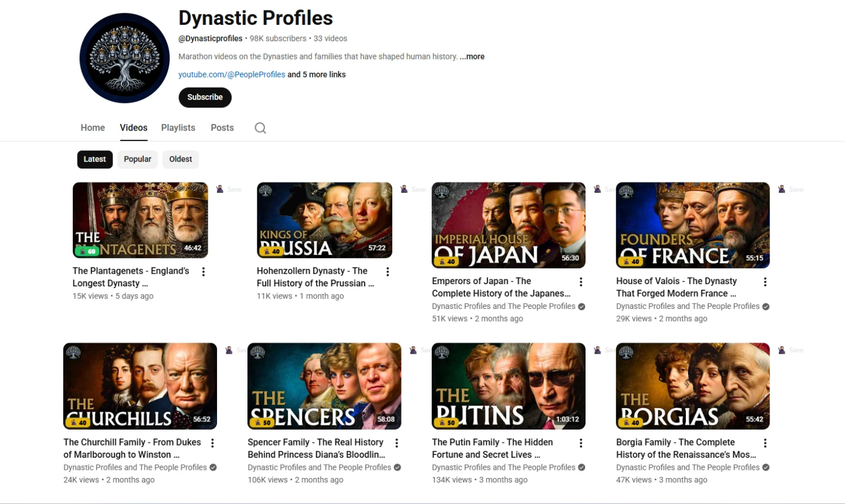Image resolution: width=845 pixels, height=504 pixels.
Task: Click channel names under Spencer Family video
Action: click(319, 467)
